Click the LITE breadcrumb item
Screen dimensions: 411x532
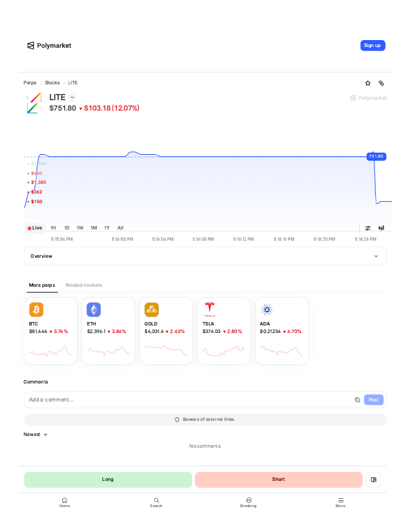pos(73,83)
